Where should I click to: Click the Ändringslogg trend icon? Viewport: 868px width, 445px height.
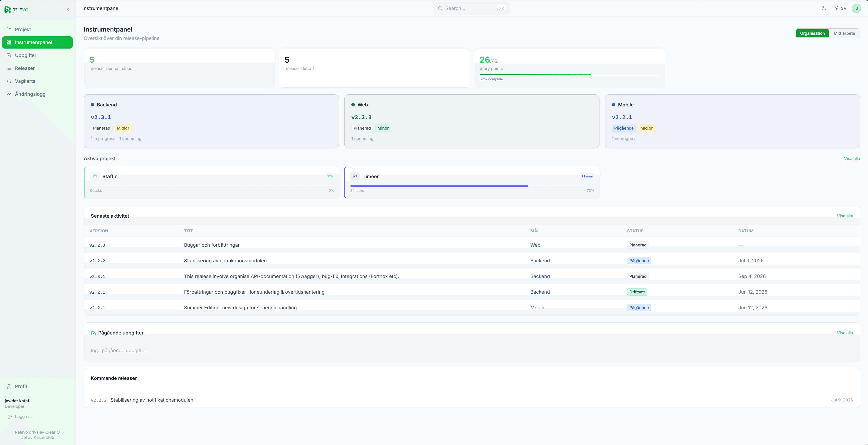click(9, 94)
